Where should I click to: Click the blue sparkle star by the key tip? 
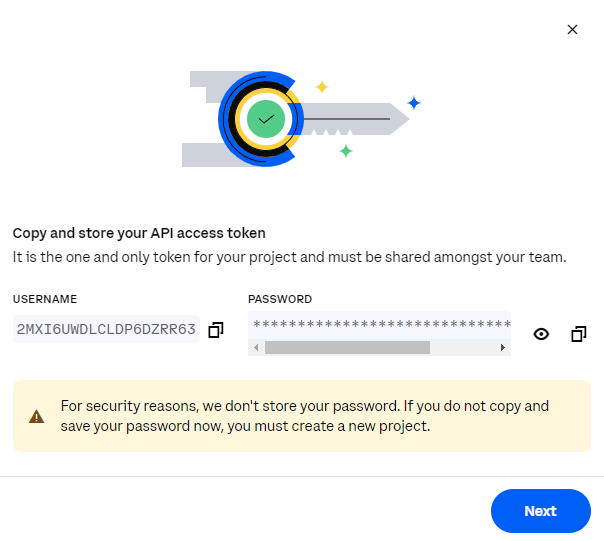(414, 103)
